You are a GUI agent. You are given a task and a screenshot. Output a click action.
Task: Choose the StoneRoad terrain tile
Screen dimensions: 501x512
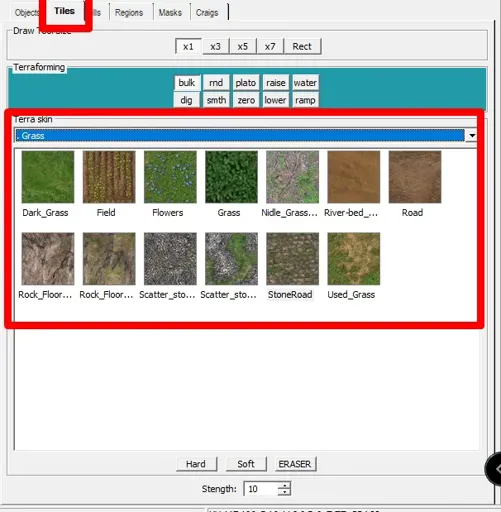tap(292, 259)
